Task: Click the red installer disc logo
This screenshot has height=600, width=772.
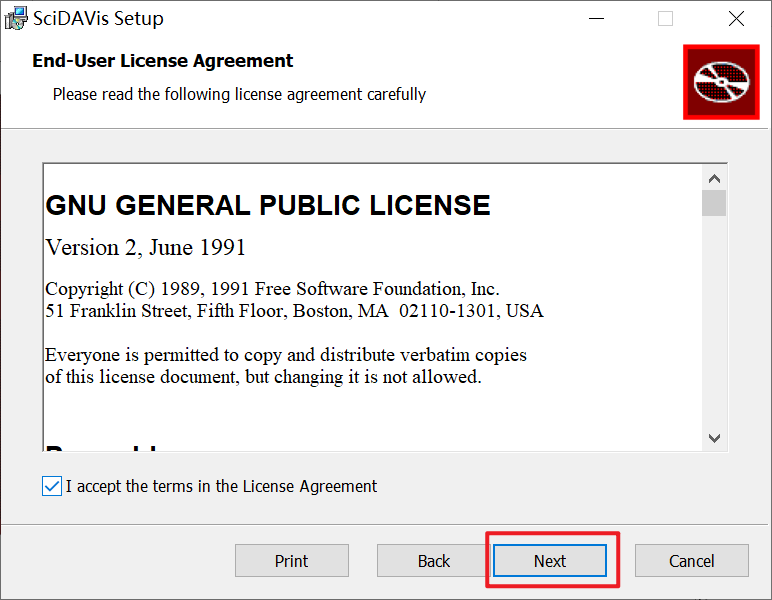Action: (721, 82)
